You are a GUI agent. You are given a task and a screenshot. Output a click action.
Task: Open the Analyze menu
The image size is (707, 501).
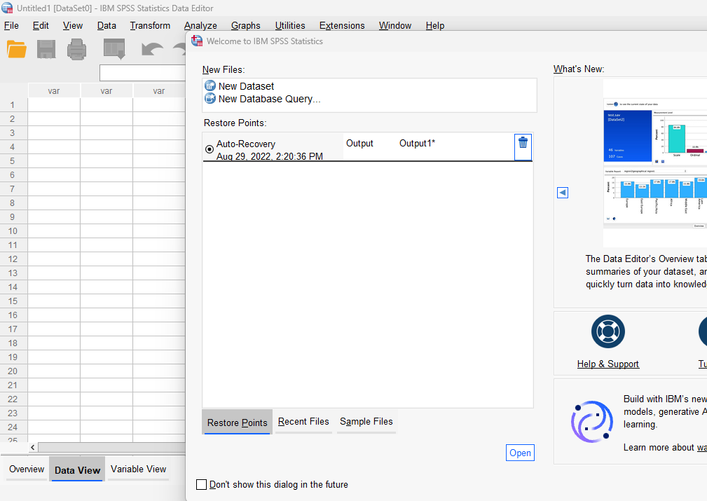(201, 26)
